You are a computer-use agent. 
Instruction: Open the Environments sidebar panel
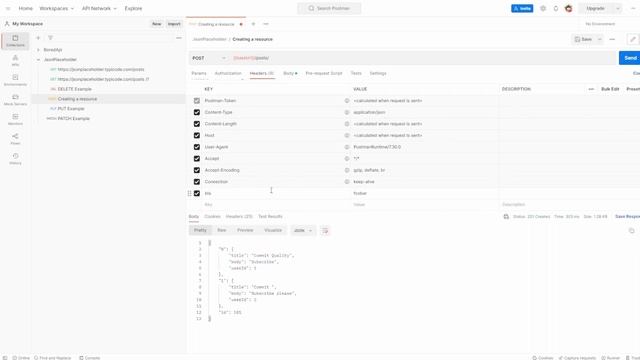tap(15, 80)
